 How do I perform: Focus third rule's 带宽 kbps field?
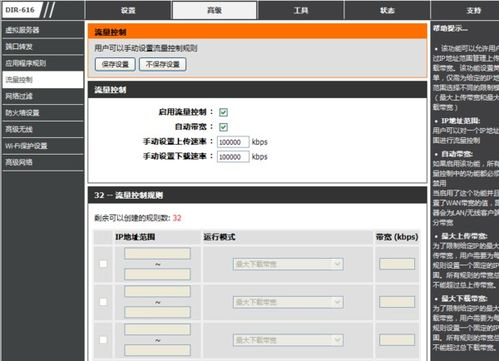coord(397,340)
